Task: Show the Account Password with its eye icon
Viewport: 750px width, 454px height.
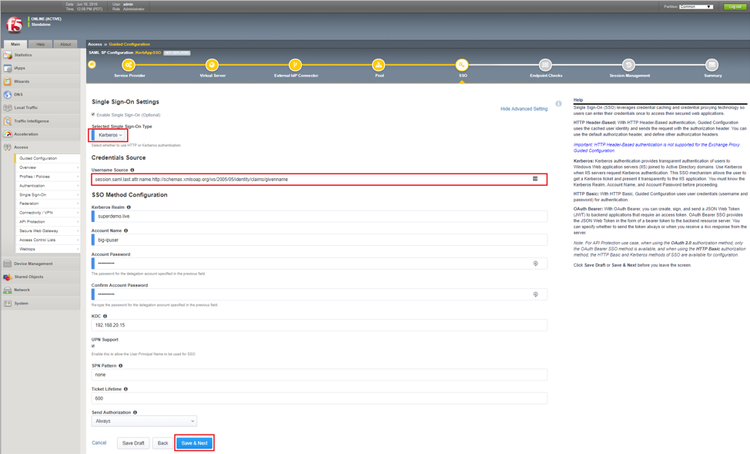Action: pyautogui.click(x=536, y=264)
